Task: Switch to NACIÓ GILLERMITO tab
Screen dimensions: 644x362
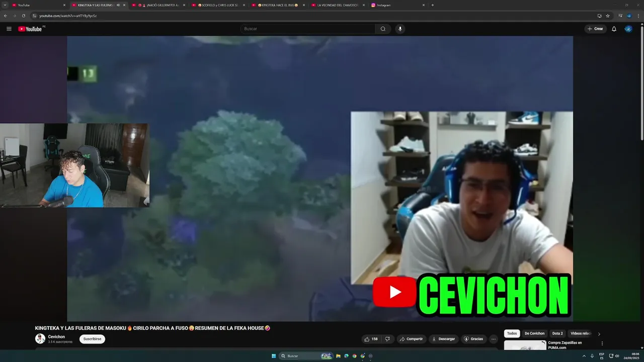Action: (x=158, y=5)
